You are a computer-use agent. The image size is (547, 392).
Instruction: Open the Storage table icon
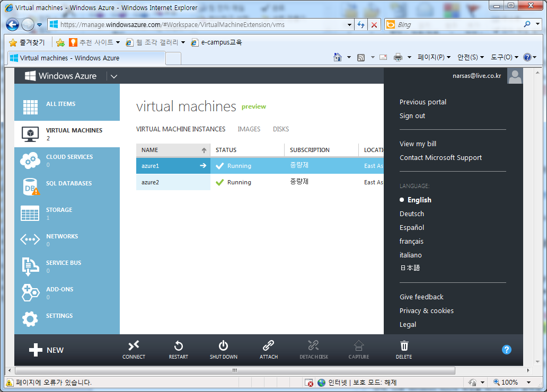coord(30,213)
